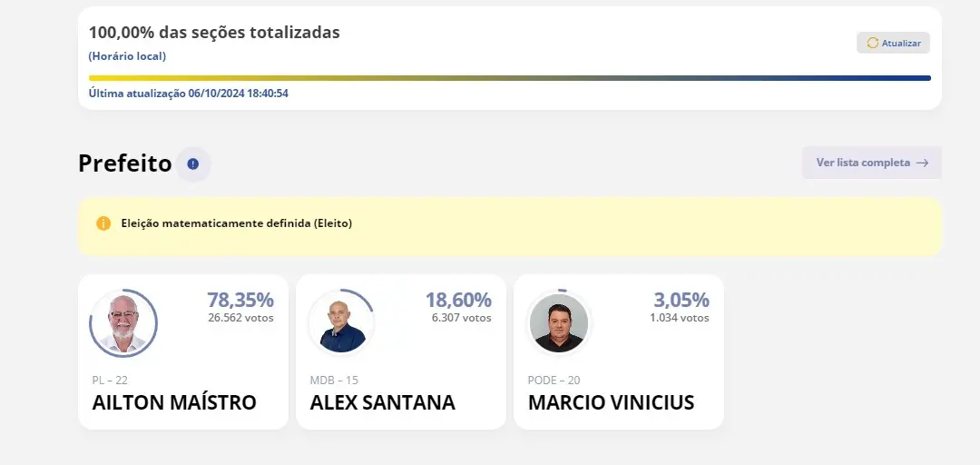Click the Última atualização timestamp

pyautogui.click(x=189, y=94)
